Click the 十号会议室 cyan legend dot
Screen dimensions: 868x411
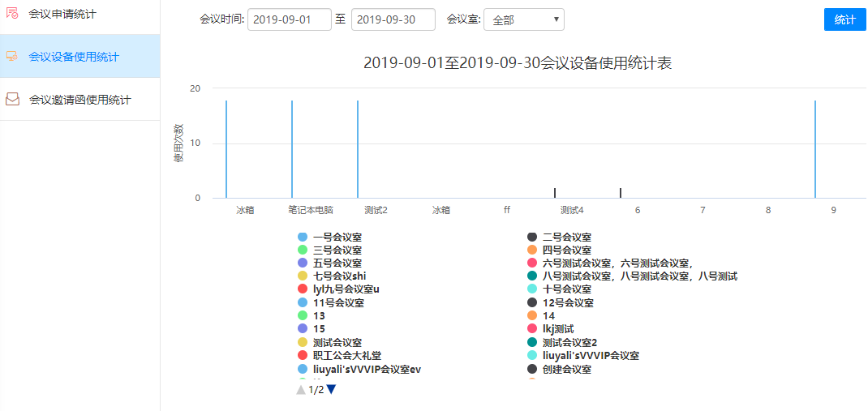coord(532,289)
